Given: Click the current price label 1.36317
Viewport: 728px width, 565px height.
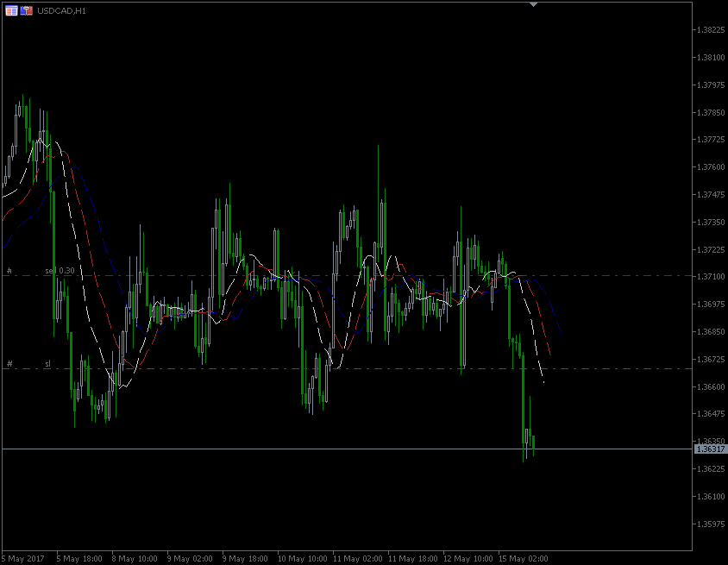Looking at the screenshot, I should 711,449.
